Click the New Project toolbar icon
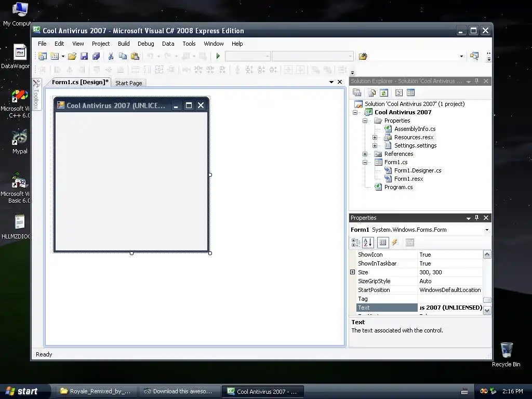The image size is (532, 399). click(43, 56)
